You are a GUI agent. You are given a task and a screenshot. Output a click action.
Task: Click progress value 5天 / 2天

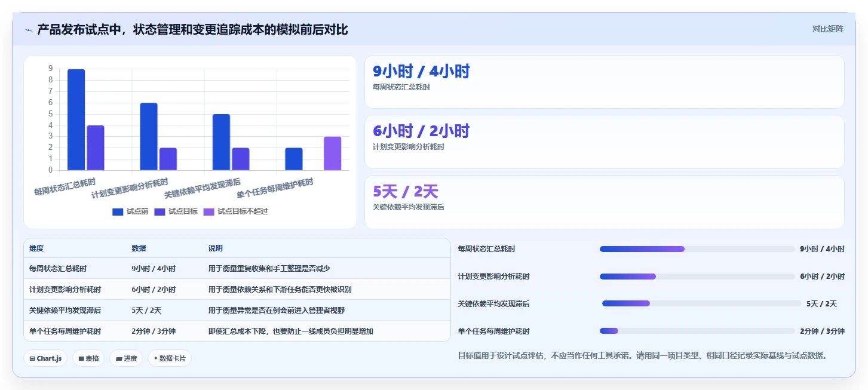pyautogui.click(x=821, y=304)
